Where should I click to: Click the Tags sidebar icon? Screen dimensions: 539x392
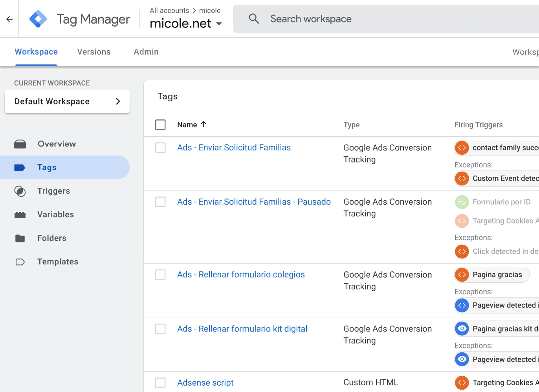(20, 168)
